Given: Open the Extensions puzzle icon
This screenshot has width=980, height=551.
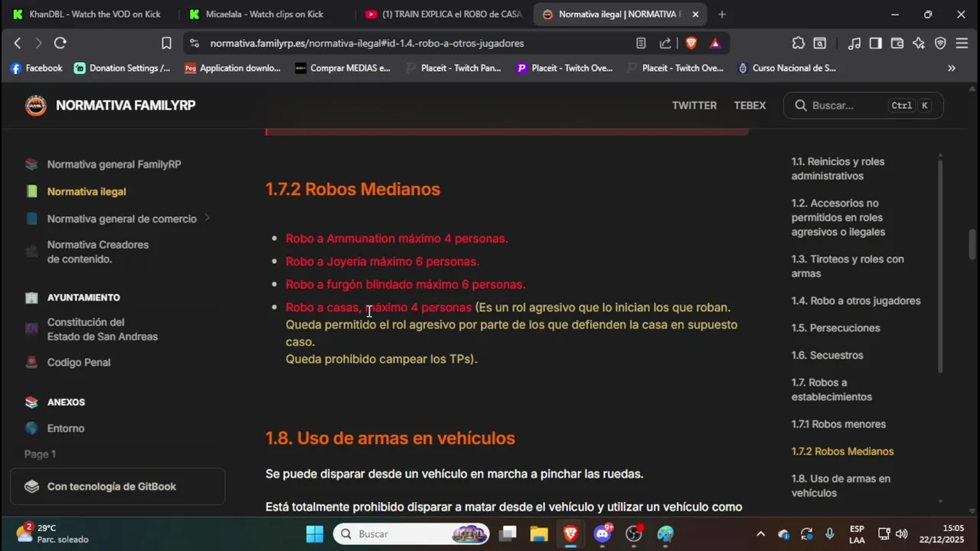Looking at the screenshot, I should (x=799, y=44).
